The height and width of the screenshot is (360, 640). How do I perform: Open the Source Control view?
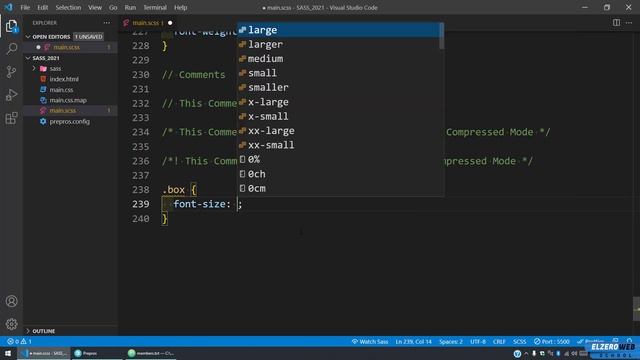tap(11, 72)
